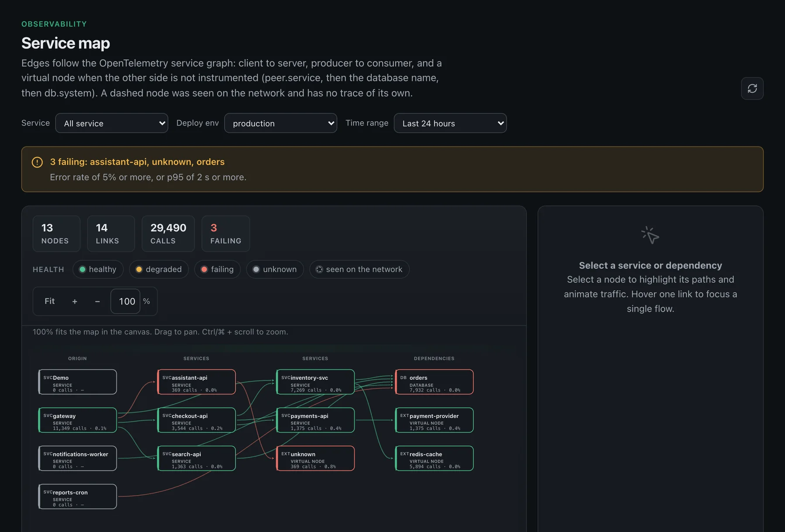Image resolution: width=785 pixels, height=532 pixels.
Task: Select the checkout-api service node
Action: 197,420
